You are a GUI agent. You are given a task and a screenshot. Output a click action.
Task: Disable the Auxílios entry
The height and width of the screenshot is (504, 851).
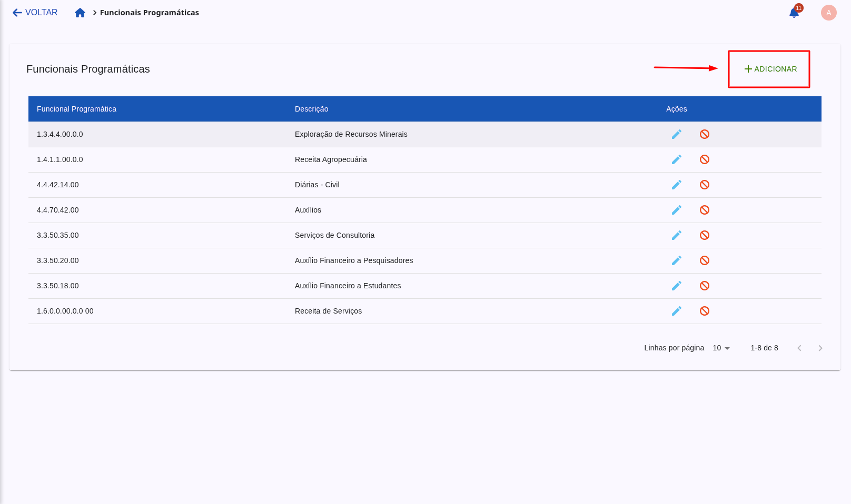tap(705, 210)
